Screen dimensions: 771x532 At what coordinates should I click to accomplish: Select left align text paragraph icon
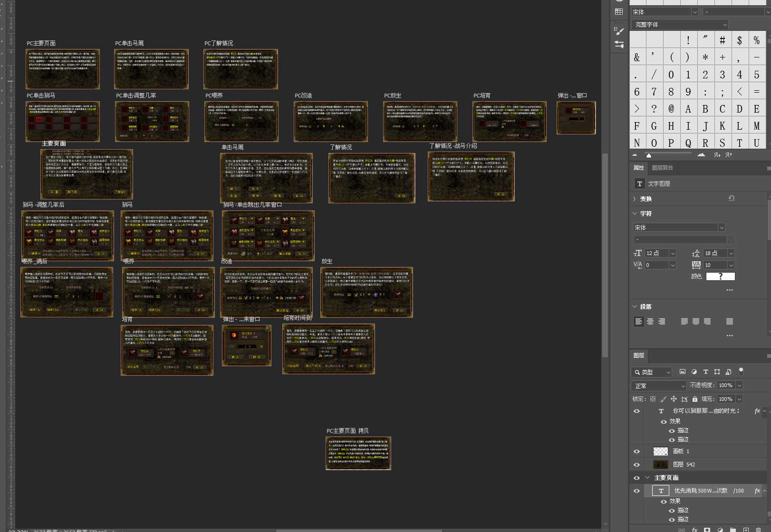(639, 322)
